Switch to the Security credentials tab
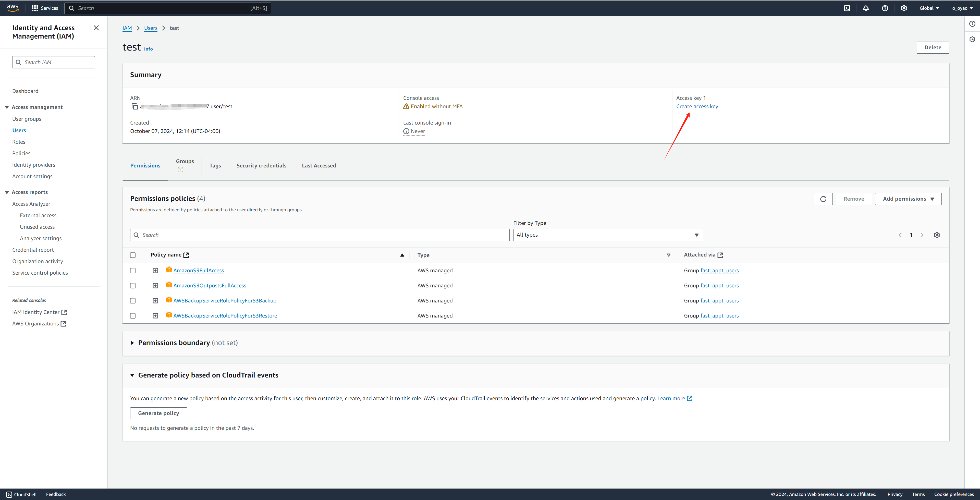This screenshot has height=500, width=980. 261,166
